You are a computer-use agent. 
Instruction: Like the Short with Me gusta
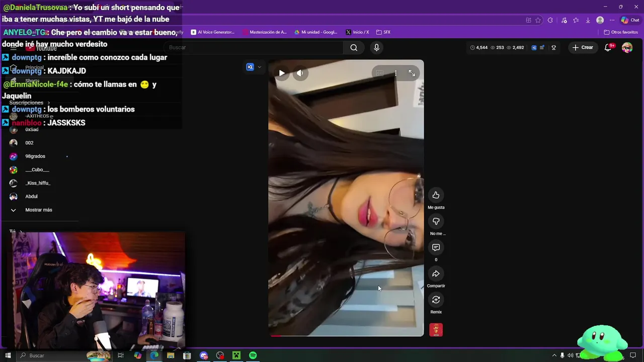click(436, 195)
